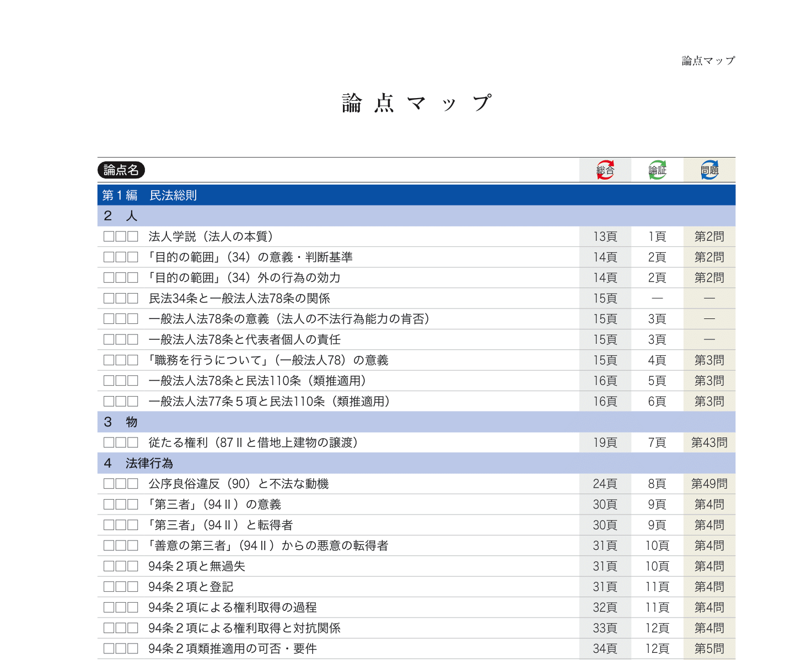Click the 第2問 entry for 法人学説 row

point(709,236)
